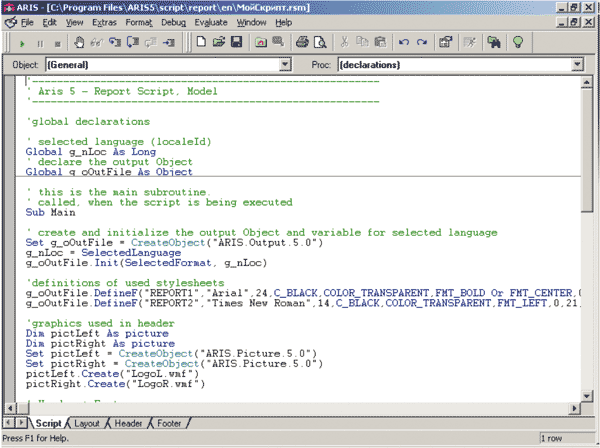
Task: Select the Header tab
Action: (128, 423)
